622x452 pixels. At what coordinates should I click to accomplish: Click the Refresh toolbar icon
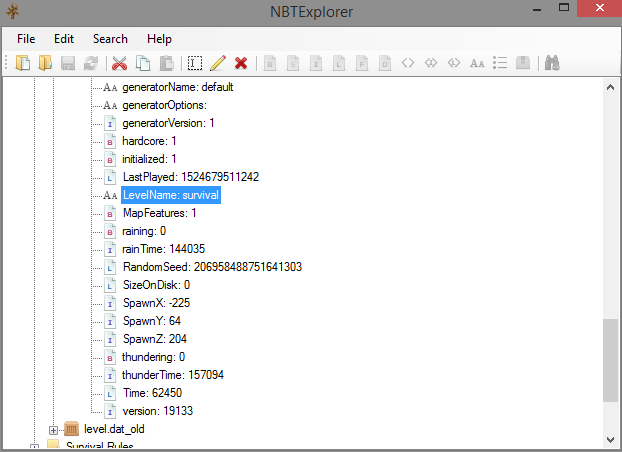(91, 63)
